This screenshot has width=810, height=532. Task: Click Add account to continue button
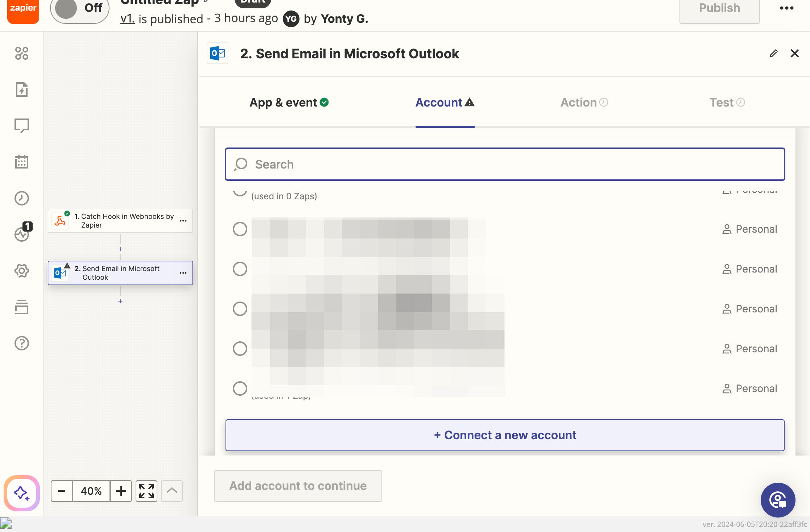[298, 486]
